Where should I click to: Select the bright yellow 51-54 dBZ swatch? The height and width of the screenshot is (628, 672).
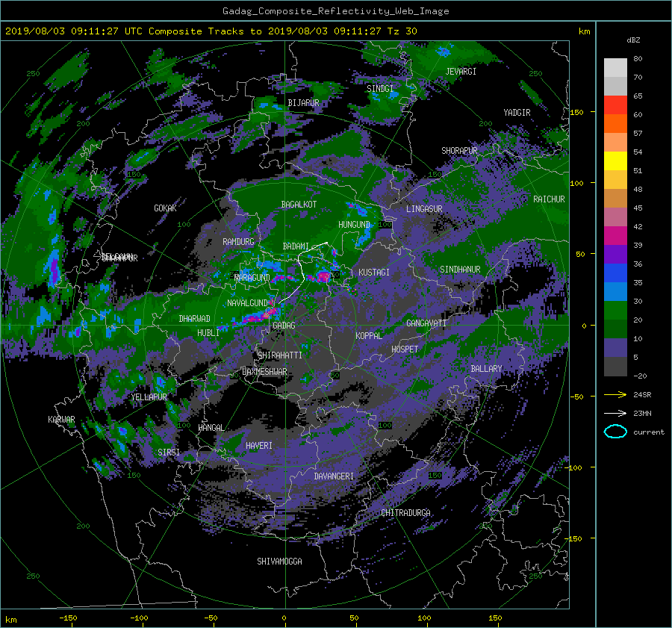tap(615, 161)
